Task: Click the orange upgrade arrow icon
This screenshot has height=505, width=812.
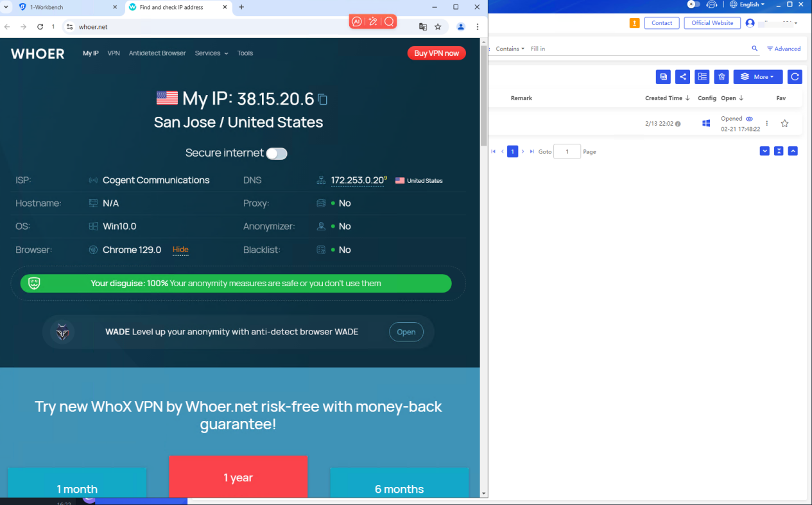Action: click(634, 23)
